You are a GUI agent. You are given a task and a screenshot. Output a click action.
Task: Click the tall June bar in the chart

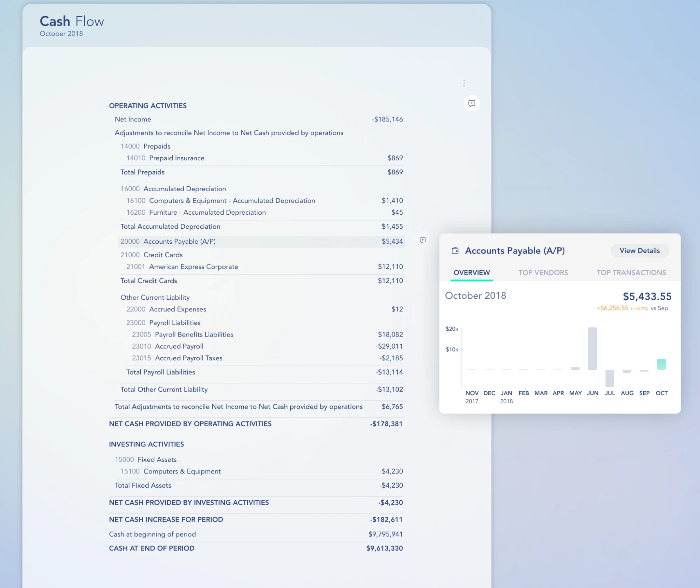click(x=592, y=348)
